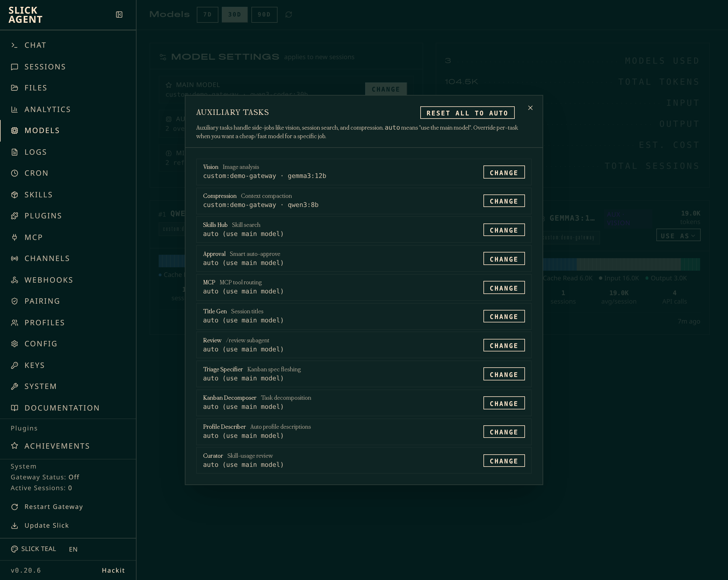This screenshot has height=580, width=728.
Task: Change the Profile Describer model
Action: click(x=504, y=432)
